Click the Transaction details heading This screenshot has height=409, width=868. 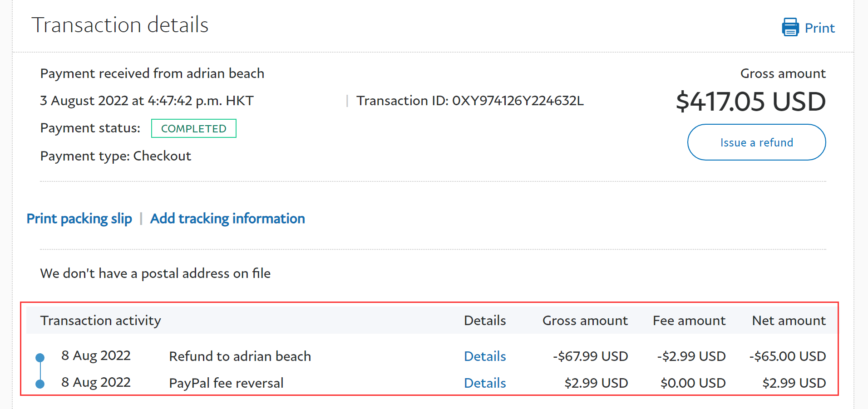(x=120, y=25)
